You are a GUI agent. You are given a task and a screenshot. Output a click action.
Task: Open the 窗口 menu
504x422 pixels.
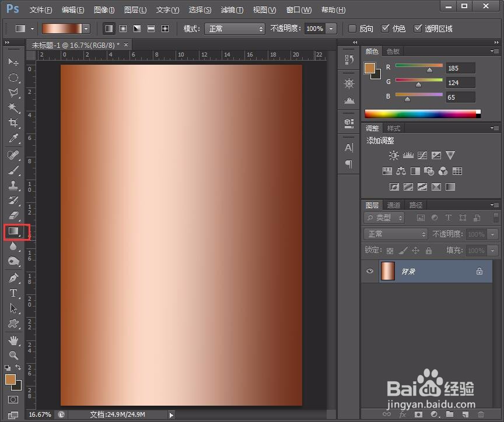(299, 10)
